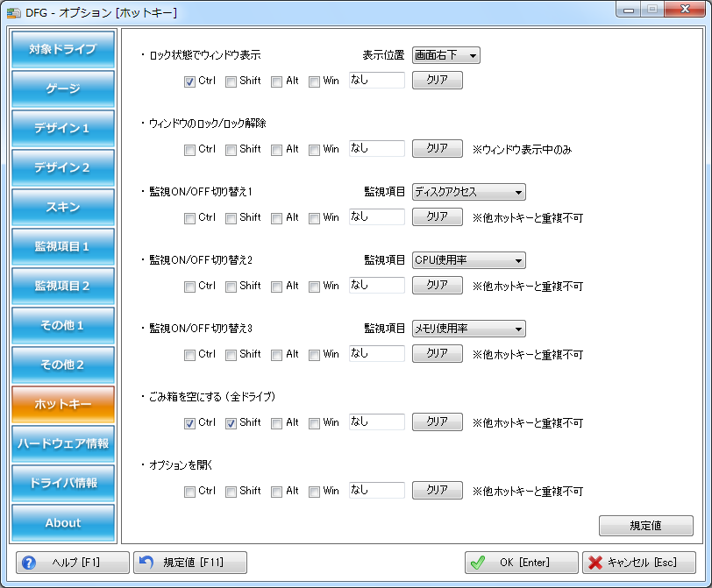The width and height of the screenshot is (712, 588).
Task: Click the green checkmark OK icon
Action: pos(477,563)
